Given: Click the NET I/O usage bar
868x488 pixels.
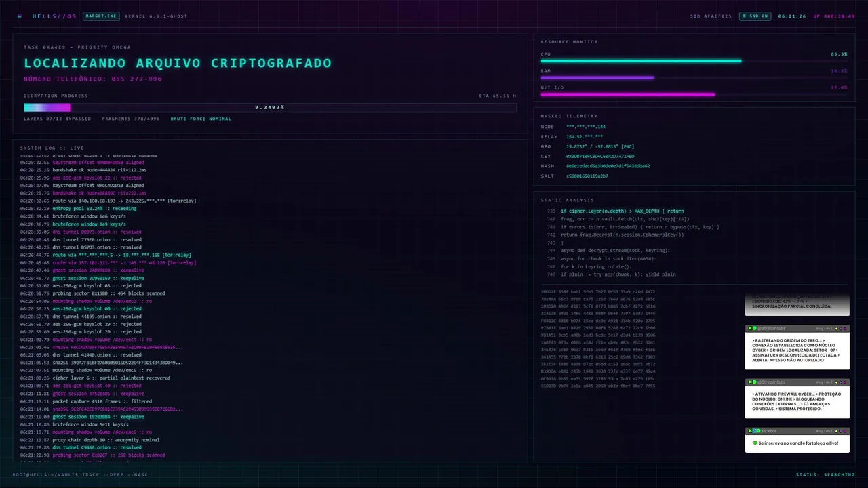Looking at the screenshot, I should point(694,94).
